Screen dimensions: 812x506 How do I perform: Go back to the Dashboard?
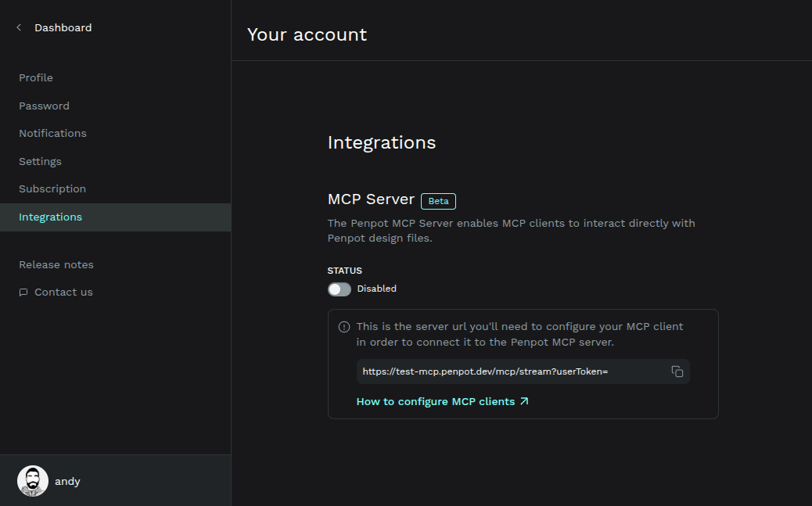coord(63,27)
